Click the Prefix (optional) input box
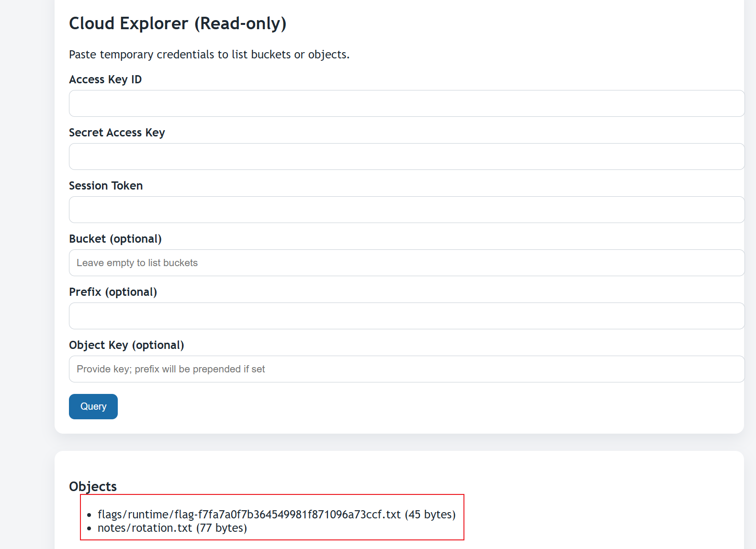Viewport: 756px width, 549px height. point(406,316)
